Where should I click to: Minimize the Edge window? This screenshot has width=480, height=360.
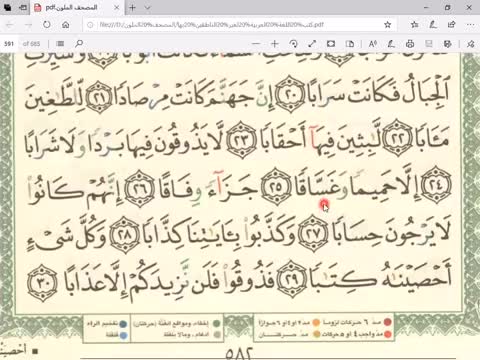click(427, 7)
